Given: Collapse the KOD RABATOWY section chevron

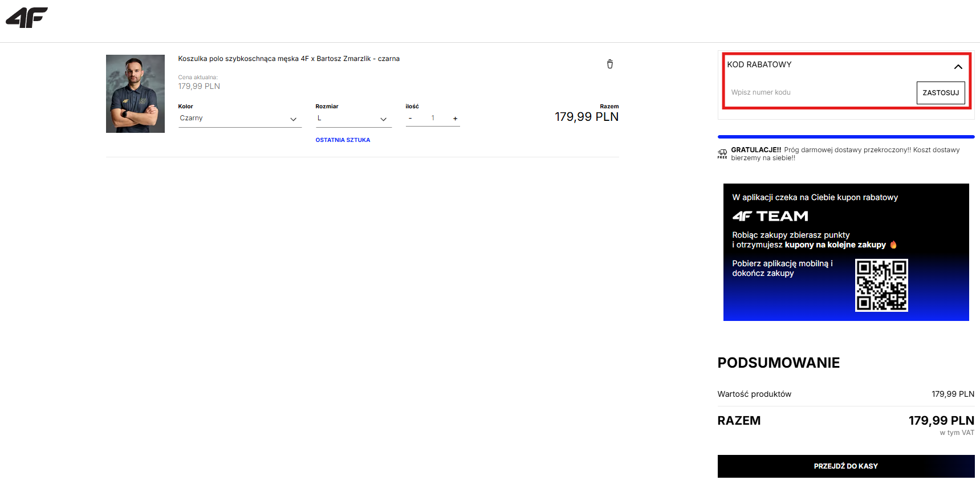Looking at the screenshot, I should (958, 67).
